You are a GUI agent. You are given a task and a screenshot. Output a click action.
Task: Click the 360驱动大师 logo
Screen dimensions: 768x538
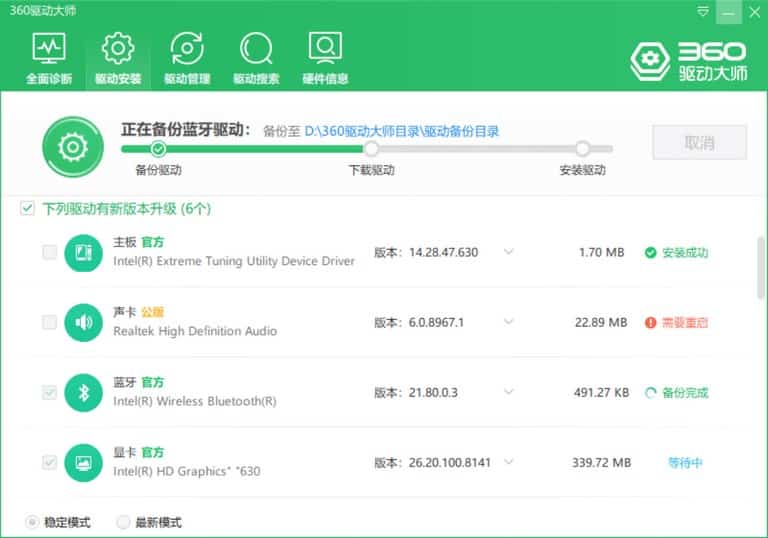click(689, 61)
